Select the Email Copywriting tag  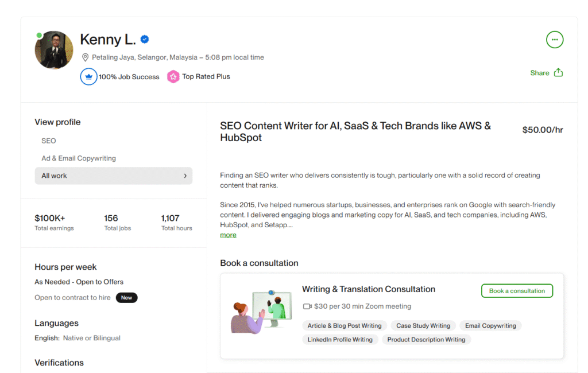pos(490,325)
